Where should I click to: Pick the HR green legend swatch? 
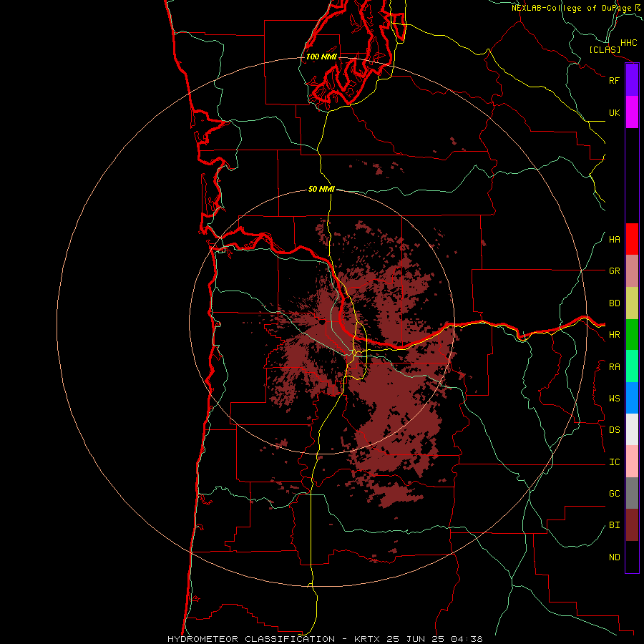[x=632, y=335]
